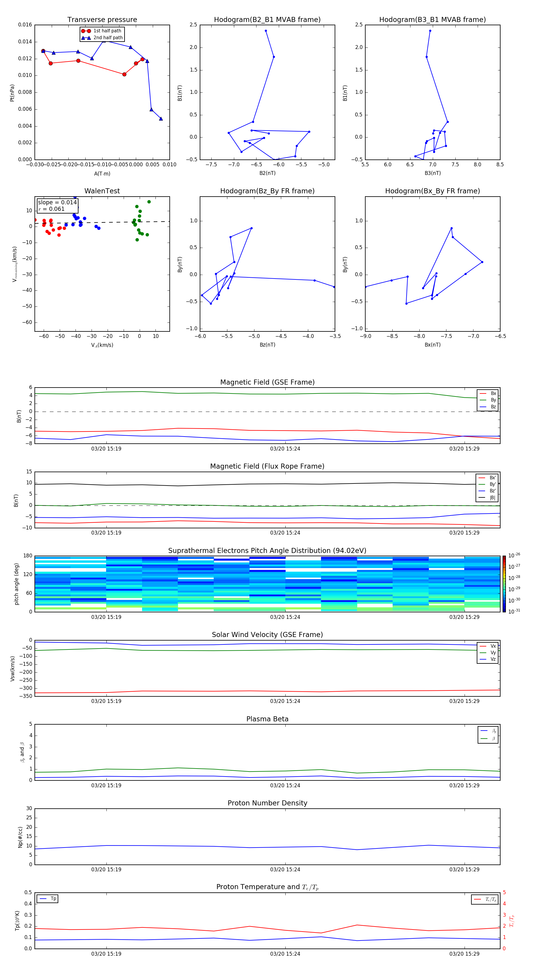Click 'Hodogram(Bz_By FR frame)' title

(267, 191)
